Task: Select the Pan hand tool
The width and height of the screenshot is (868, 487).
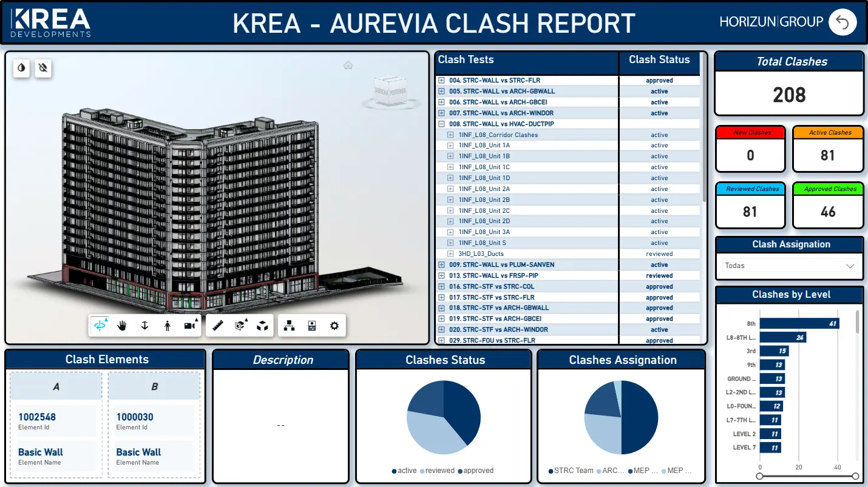Action: [x=122, y=326]
